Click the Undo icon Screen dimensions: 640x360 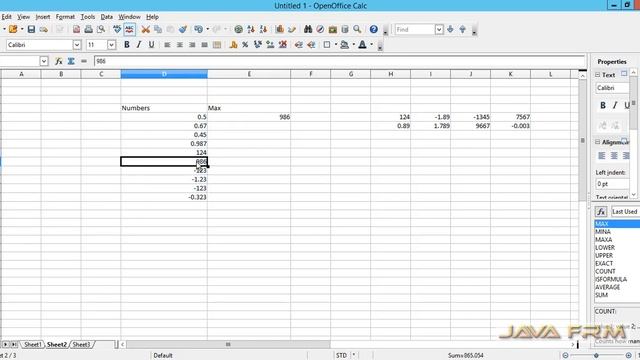click(198, 29)
